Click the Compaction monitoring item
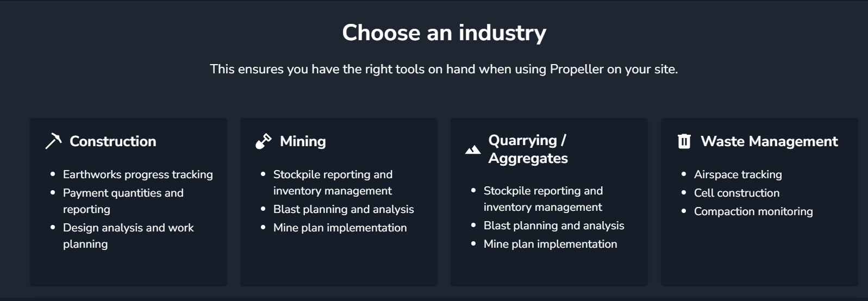 (753, 211)
